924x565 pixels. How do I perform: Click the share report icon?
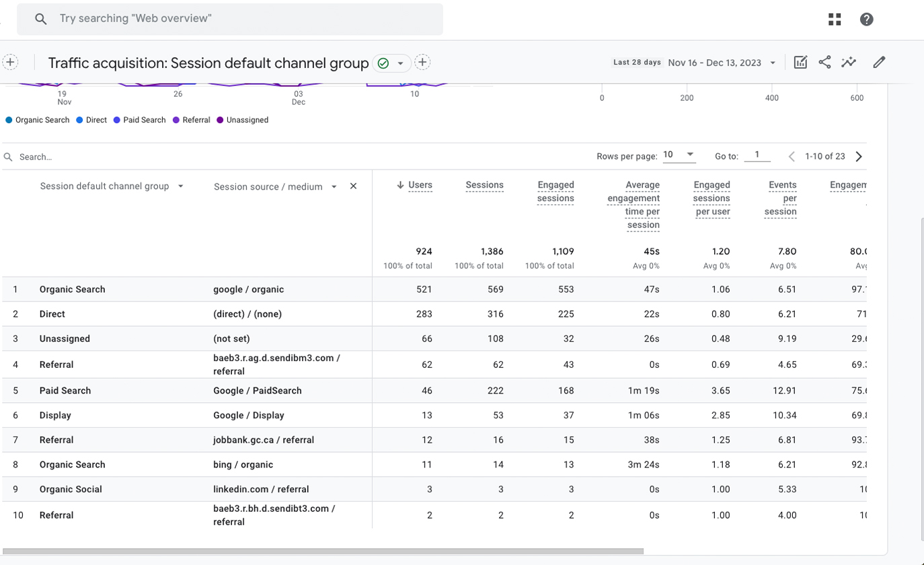(824, 63)
